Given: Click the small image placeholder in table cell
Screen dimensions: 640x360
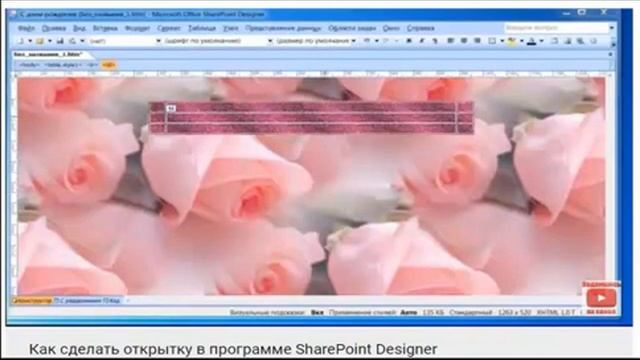Looking at the screenshot, I should click(x=171, y=108).
